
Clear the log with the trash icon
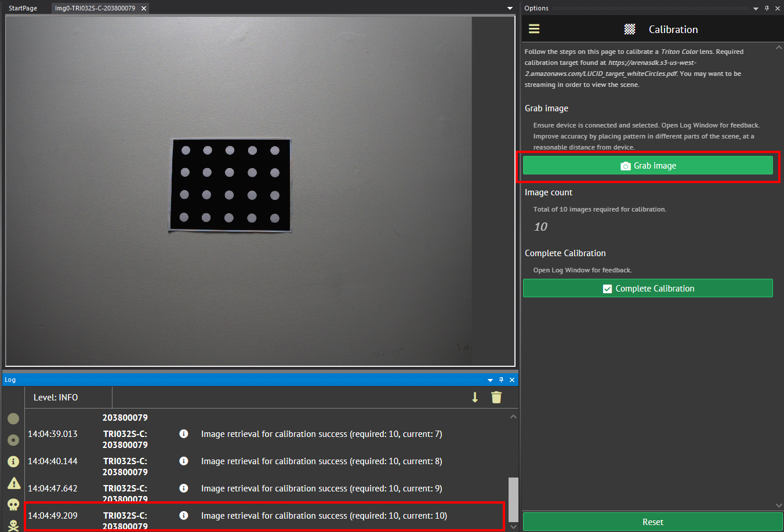(496, 398)
